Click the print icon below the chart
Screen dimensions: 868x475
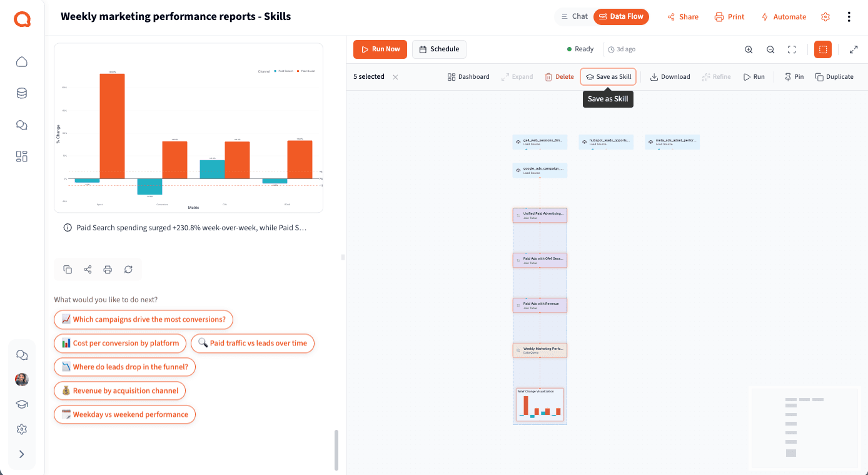click(108, 270)
